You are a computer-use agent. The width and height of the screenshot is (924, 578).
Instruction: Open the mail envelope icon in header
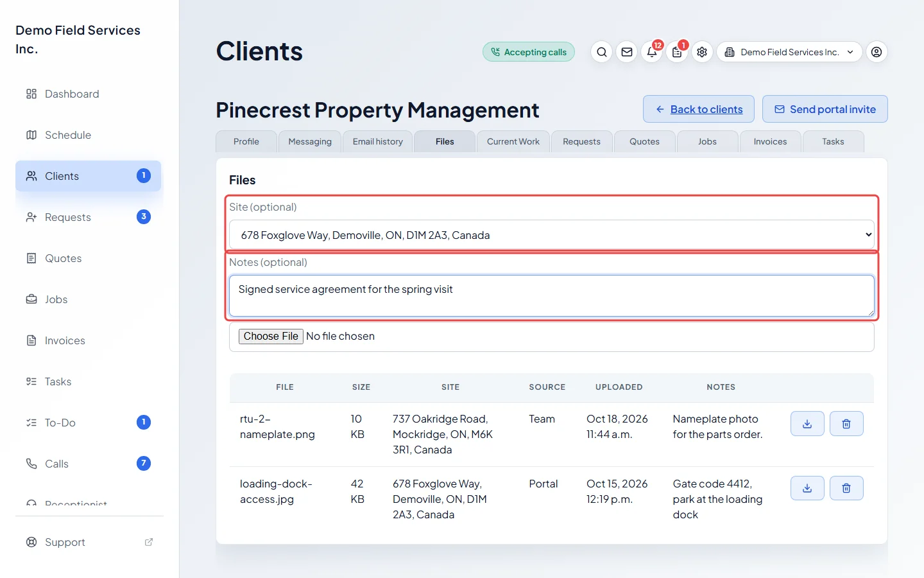pyautogui.click(x=627, y=52)
